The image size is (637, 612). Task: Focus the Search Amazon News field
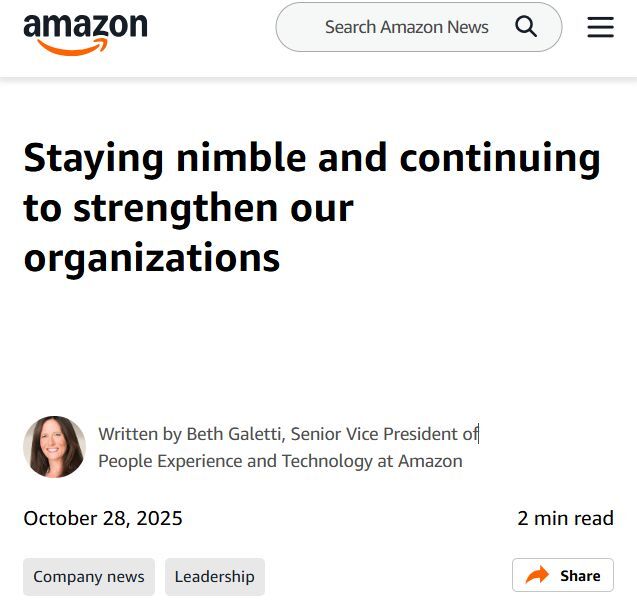coord(406,27)
